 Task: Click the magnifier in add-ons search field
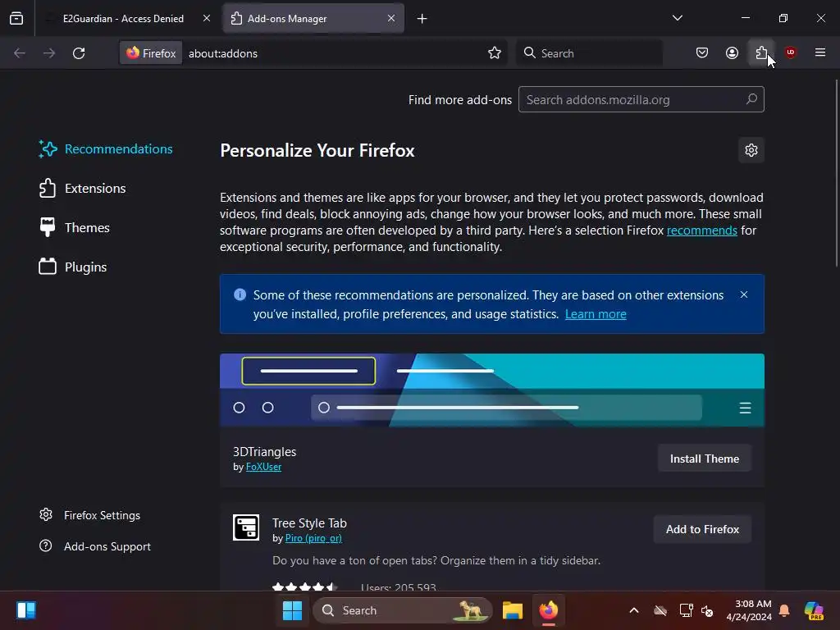click(x=751, y=99)
